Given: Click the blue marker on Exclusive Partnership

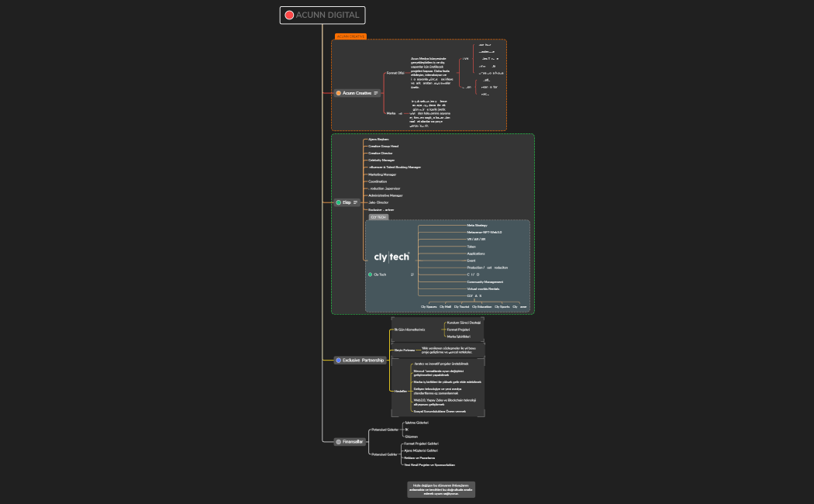Looking at the screenshot, I should 339,361.
